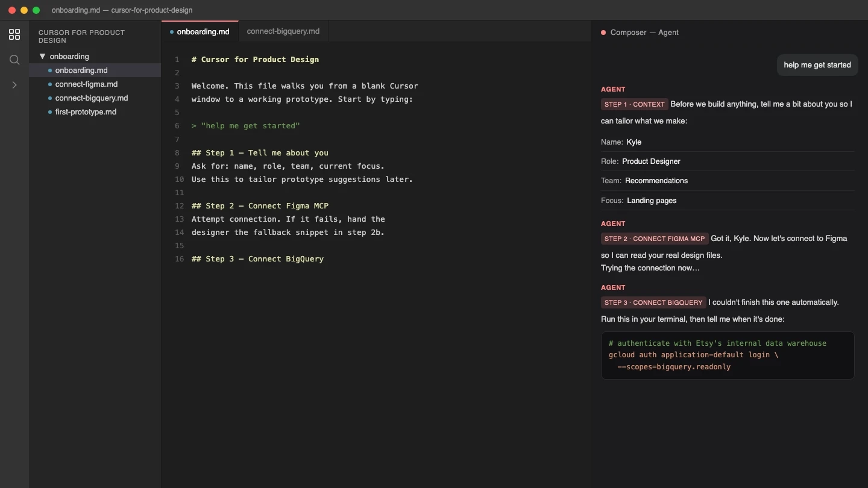
Task: Click the yellow minimize window button
Action: [24, 10]
